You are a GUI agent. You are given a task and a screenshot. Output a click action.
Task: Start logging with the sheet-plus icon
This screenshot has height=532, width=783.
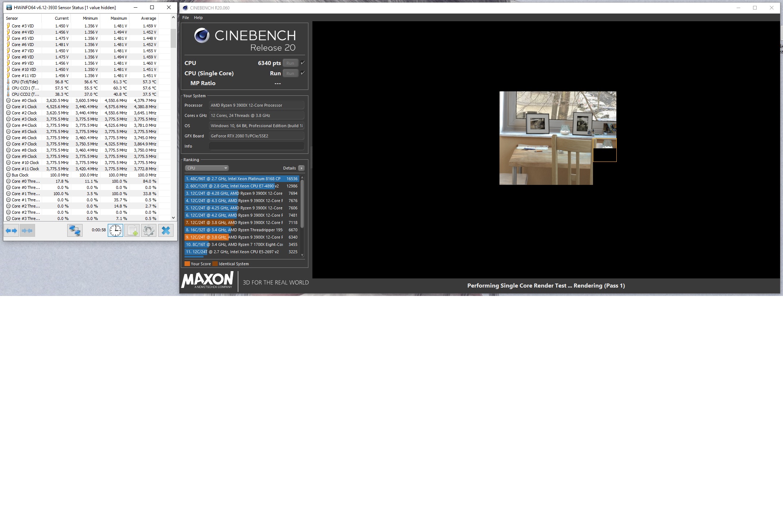[x=132, y=231]
